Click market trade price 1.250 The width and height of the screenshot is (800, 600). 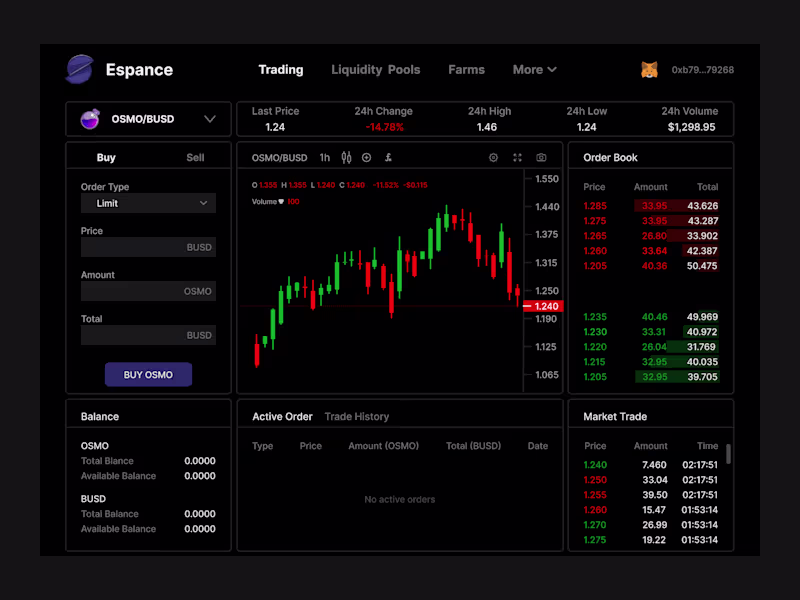click(595, 480)
